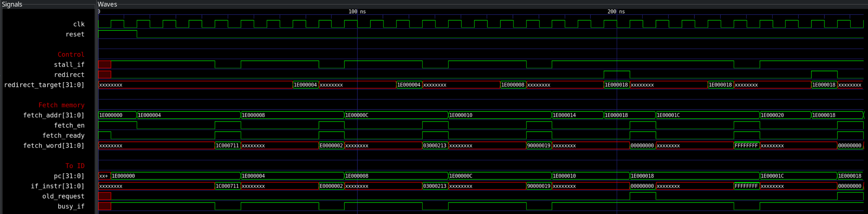This screenshot has width=868, height=214.
Task: Click the 100 ns time marker
Action: coord(357,11)
